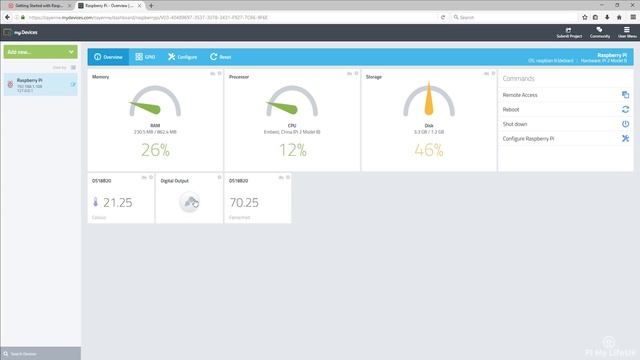Open settings icon on Fahrenheit DS18B20 widget
Image resolution: width=640 pixels, height=360 pixels.
pos(288,178)
